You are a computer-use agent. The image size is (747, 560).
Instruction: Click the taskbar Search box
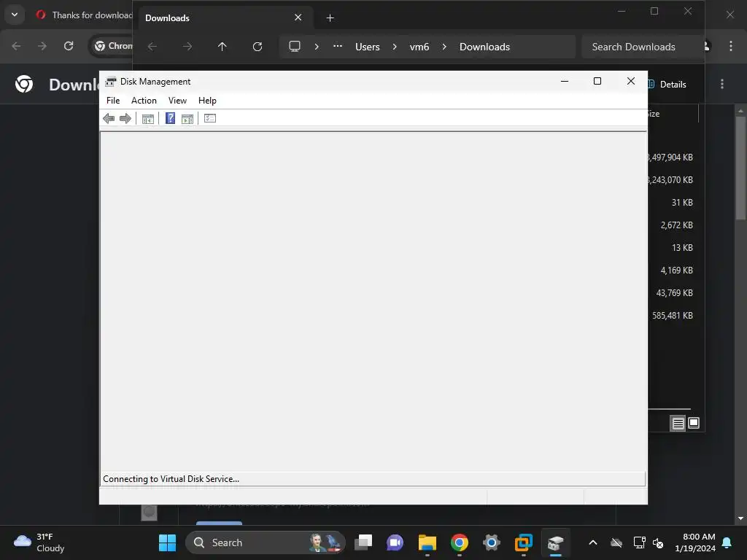tap(265, 542)
